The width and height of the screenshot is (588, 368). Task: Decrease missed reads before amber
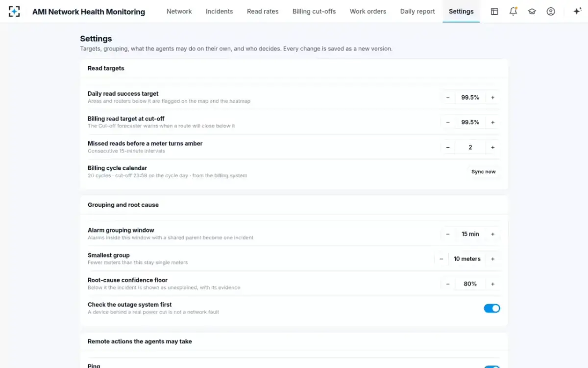(x=448, y=147)
